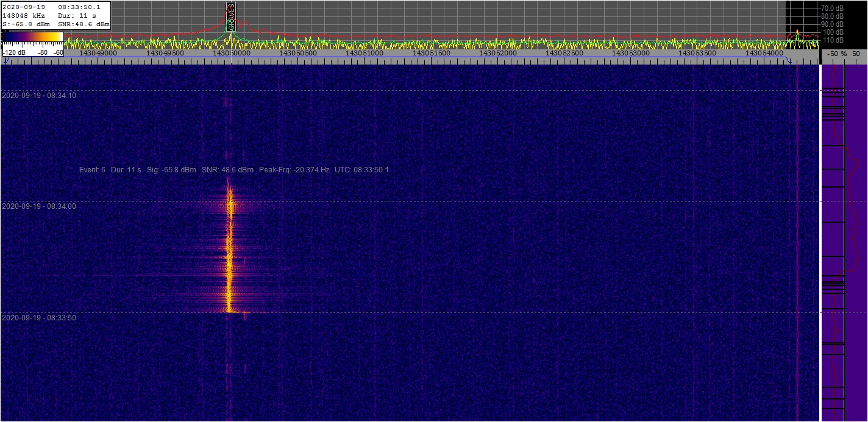Click the 'S:-65.8 dBm' info readout
Image resolution: width=868 pixels, height=422 pixels.
[26, 24]
